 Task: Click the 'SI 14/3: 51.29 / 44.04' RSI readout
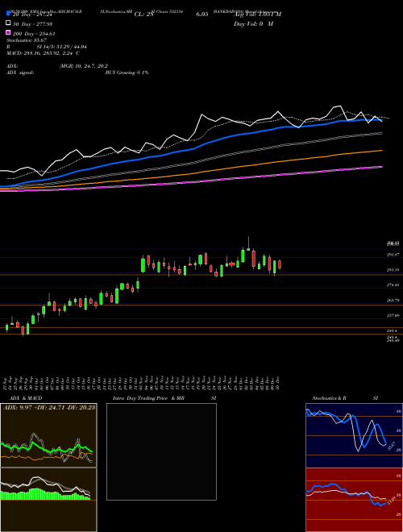[62, 47]
